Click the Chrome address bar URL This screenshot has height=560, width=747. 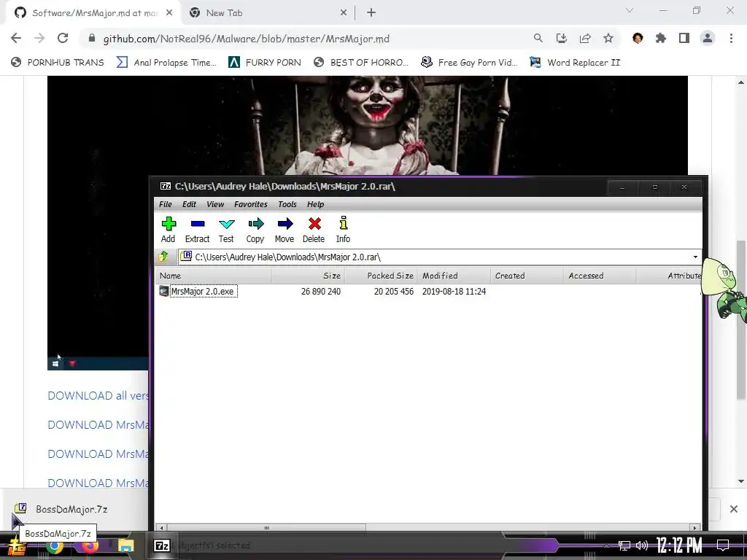click(x=247, y=39)
